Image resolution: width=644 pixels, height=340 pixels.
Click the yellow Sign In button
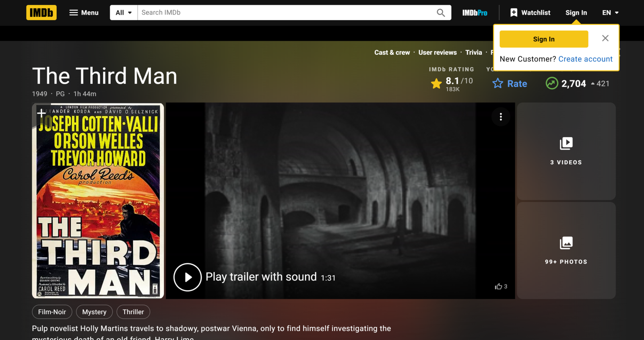pyautogui.click(x=543, y=39)
